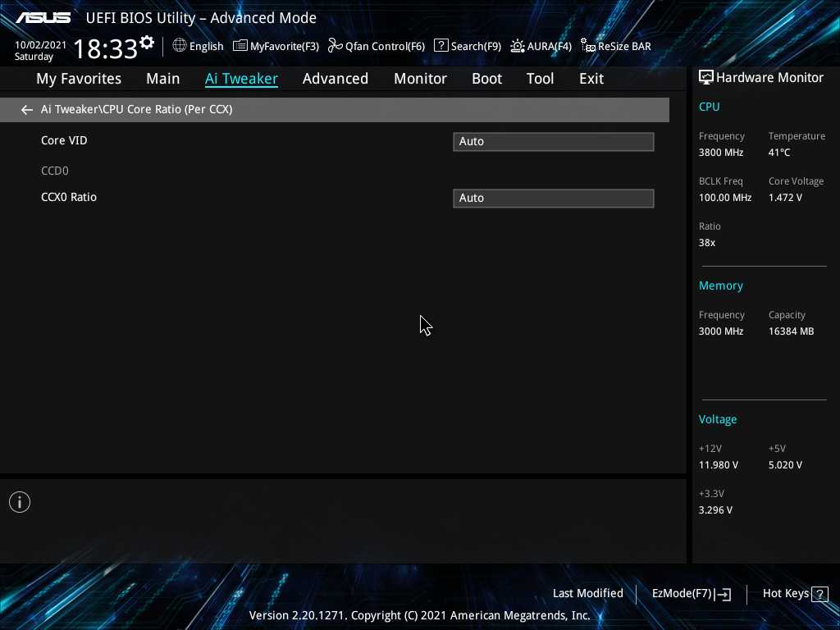This screenshot has height=630, width=840.
Task: Click the info icon in help panel
Action: [20, 502]
